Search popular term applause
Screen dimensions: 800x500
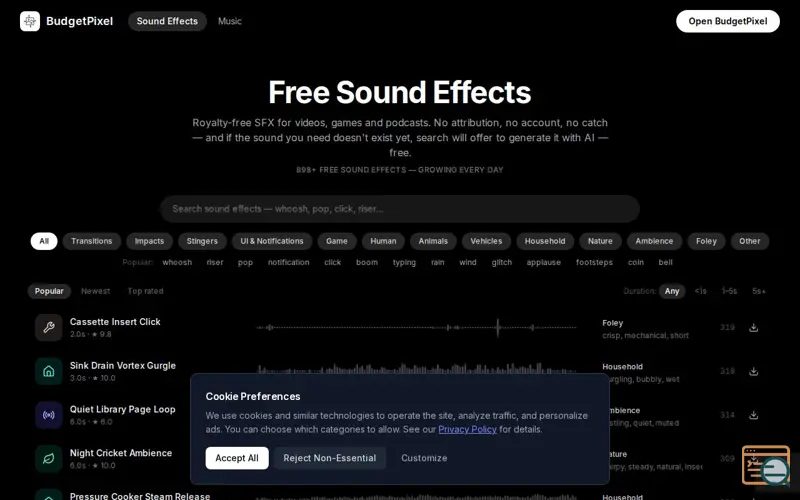(x=543, y=262)
